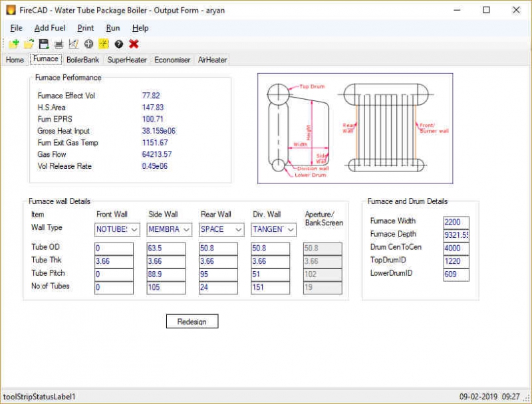
Task: Switch to the SuperHeater tab
Action: click(126, 59)
